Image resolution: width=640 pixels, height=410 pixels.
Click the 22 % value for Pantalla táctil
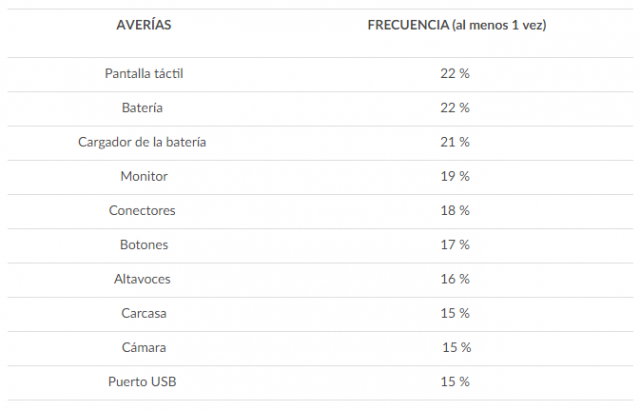tap(454, 74)
